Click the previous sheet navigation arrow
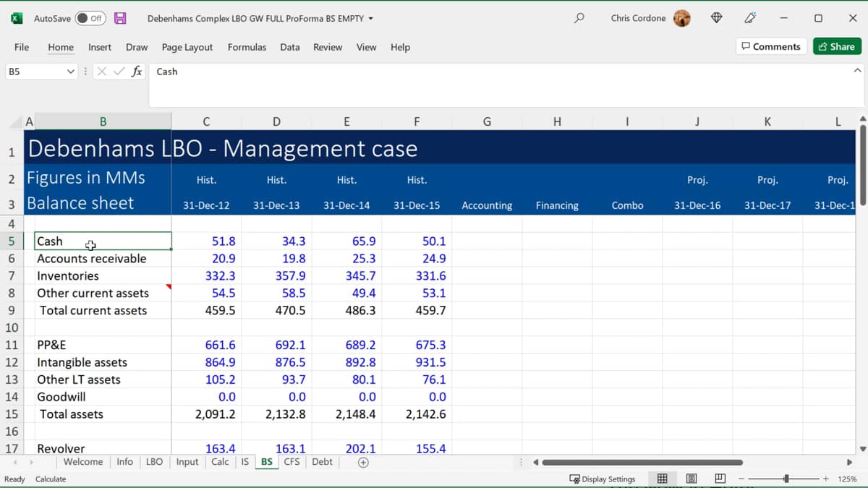The height and width of the screenshot is (488, 868). tap(14, 462)
